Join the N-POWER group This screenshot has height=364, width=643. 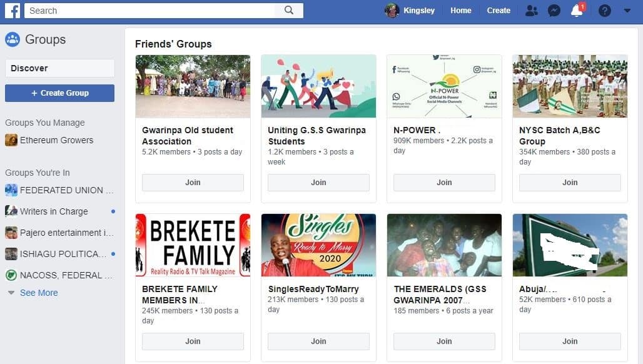444,183
